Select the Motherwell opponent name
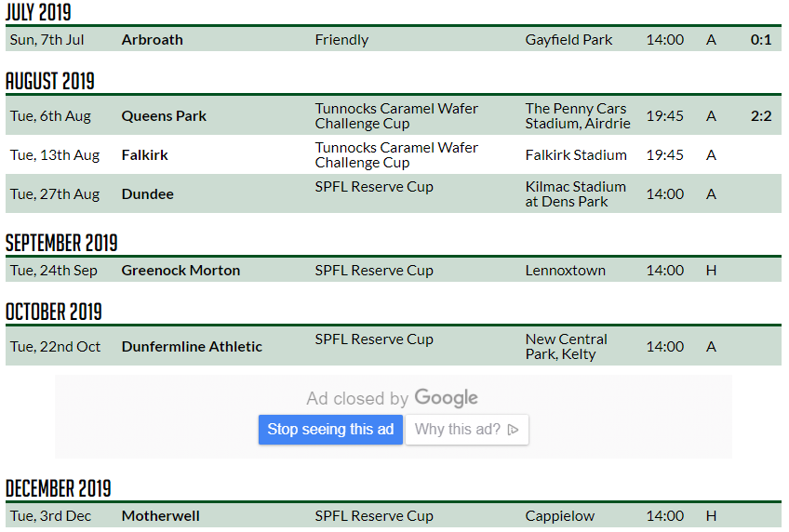 click(161, 516)
